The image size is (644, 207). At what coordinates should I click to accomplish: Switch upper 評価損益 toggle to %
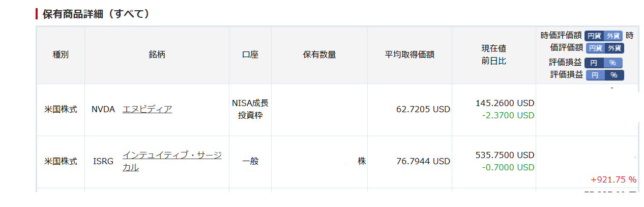pyautogui.click(x=612, y=63)
